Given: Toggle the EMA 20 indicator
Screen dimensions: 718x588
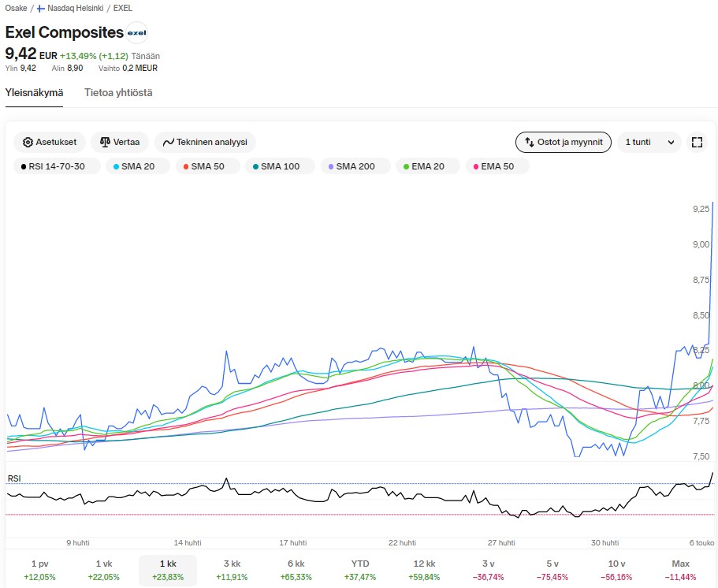Looking at the screenshot, I should coord(428,166).
